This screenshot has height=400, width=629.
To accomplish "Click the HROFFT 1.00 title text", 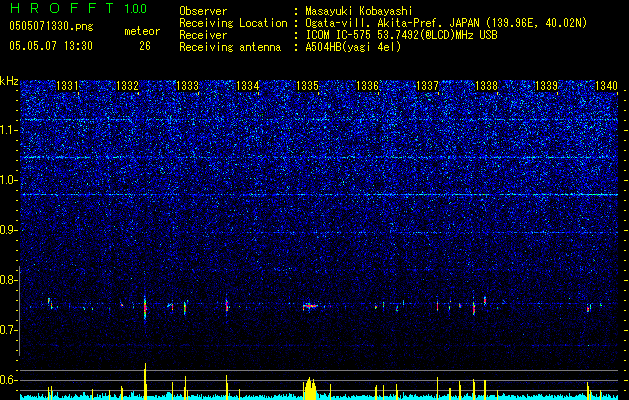I will click(78, 8).
